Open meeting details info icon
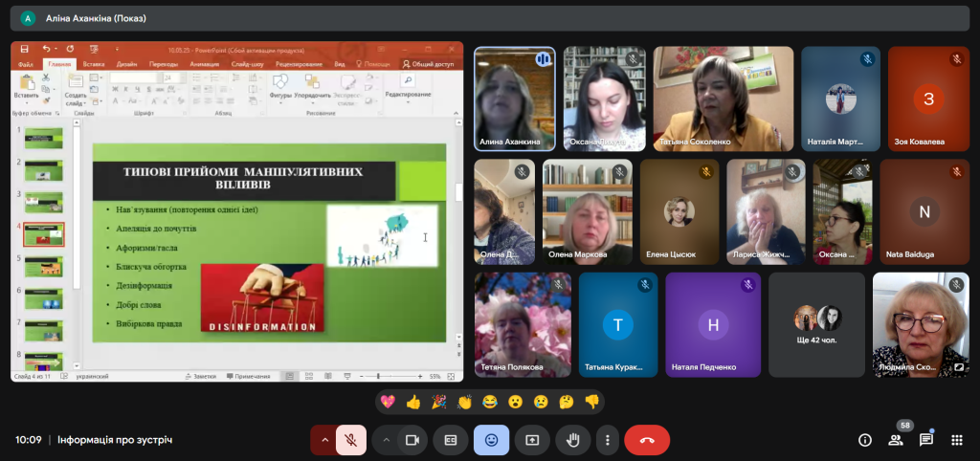Image resolution: width=980 pixels, height=461 pixels. click(865, 440)
